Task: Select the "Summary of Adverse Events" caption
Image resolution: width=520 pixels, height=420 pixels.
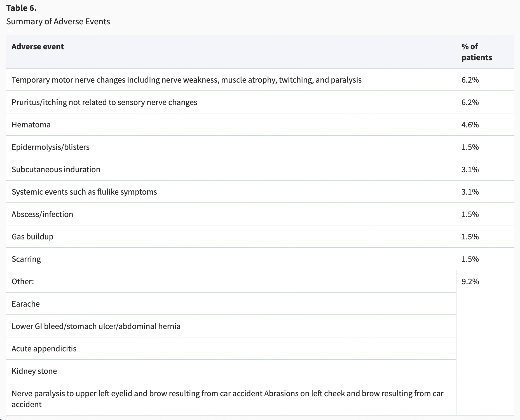Action: tap(58, 22)
